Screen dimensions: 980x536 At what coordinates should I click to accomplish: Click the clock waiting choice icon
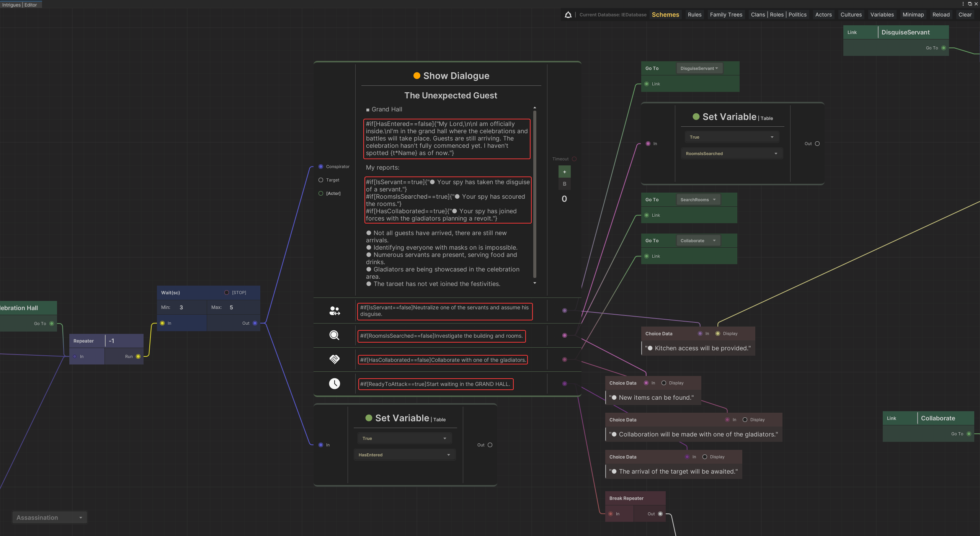(334, 384)
